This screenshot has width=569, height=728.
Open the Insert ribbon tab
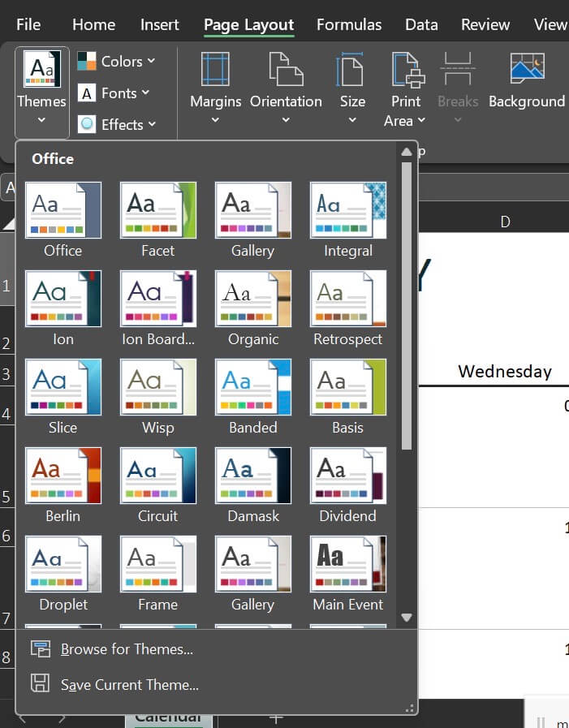pos(160,24)
